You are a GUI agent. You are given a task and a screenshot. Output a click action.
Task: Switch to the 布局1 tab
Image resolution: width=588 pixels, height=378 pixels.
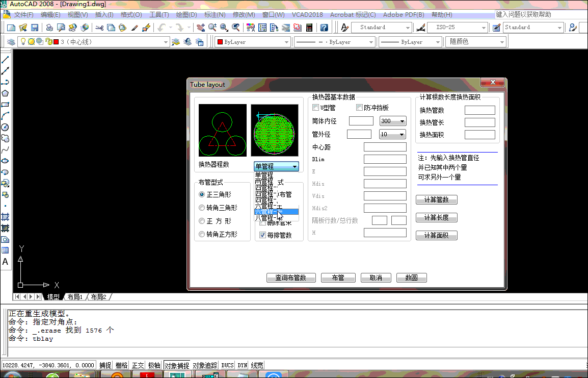coord(75,297)
